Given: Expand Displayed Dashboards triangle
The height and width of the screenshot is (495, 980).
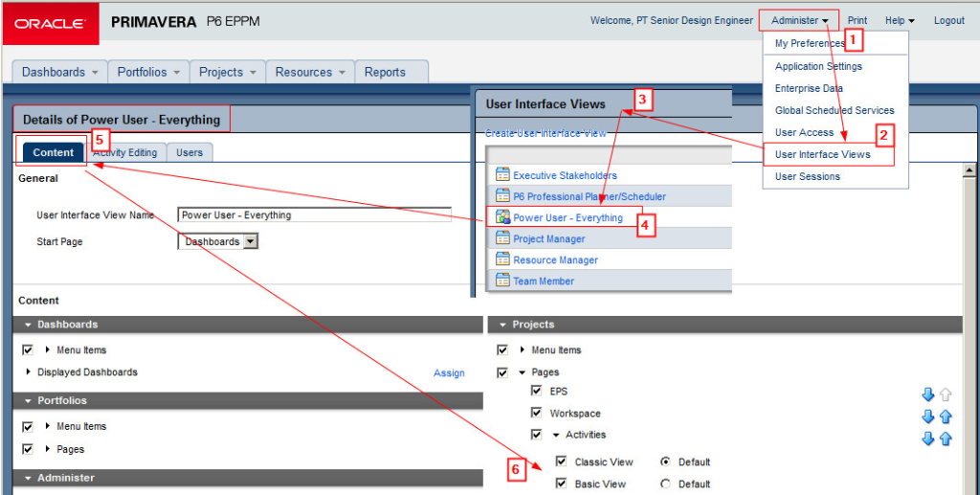Looking at the screenshot, I should [x=28, y=371].
